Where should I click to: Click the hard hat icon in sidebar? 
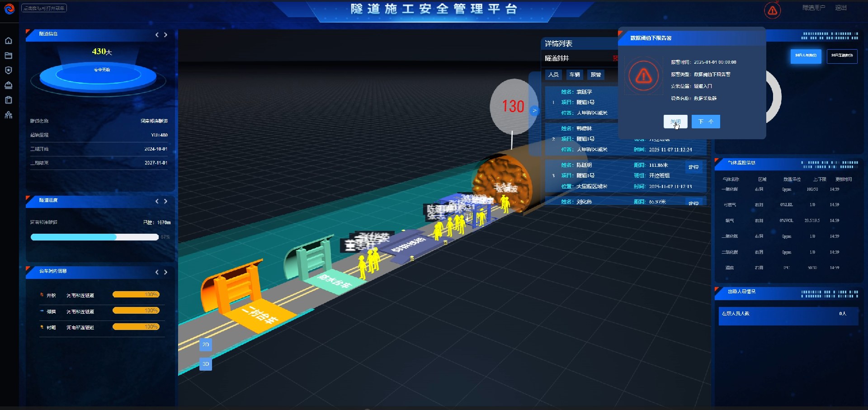pyautogui.click(x=9, y=85)
